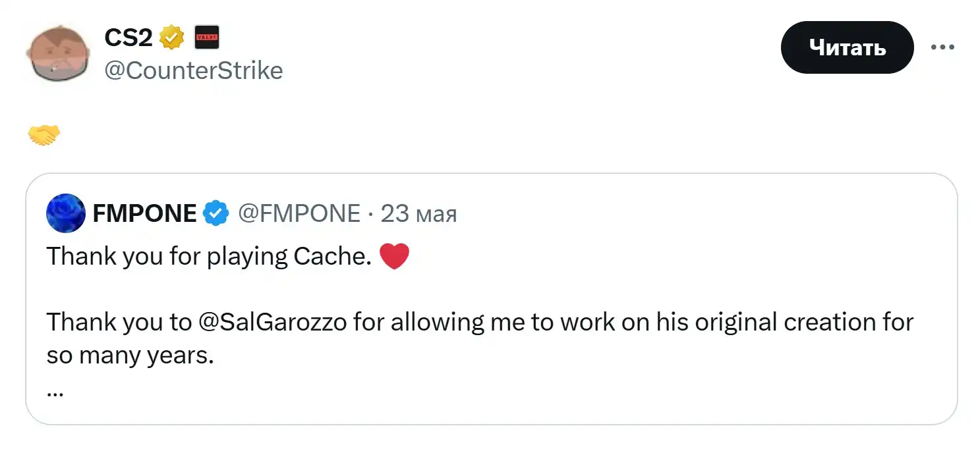Click the blue verified checkmark next to FMPONE
The height and width of the screenshot is (451, 980).
point(215,212)
